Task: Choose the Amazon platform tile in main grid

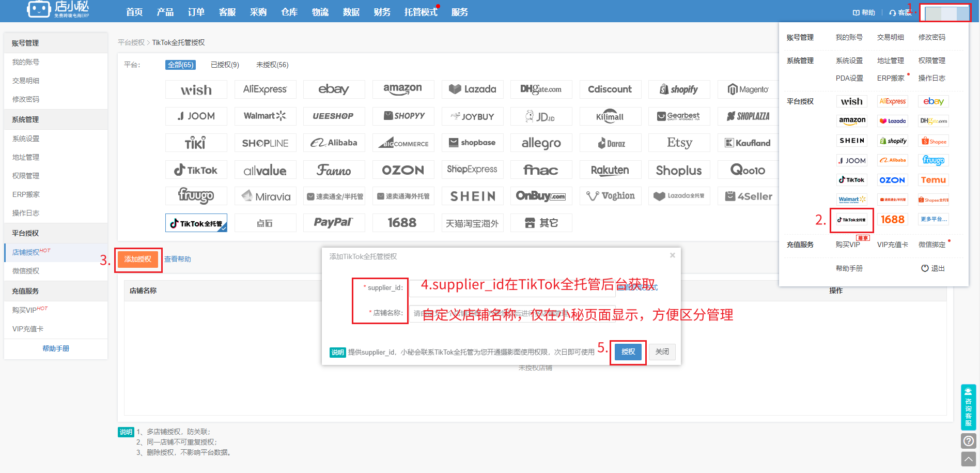Action: click(403, 89)
